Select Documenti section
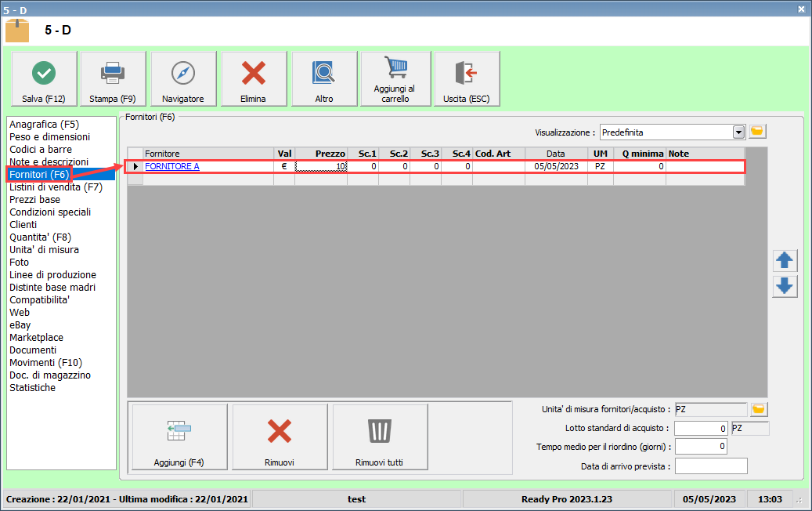Screen dimensions: 812x511 coord(33,350)
